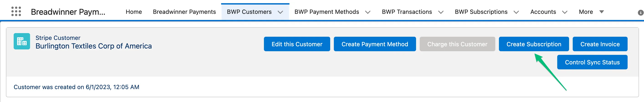Open the App Launcher dots grid
The height and width of the screenshot is (102, 644).
pos(16,11)
